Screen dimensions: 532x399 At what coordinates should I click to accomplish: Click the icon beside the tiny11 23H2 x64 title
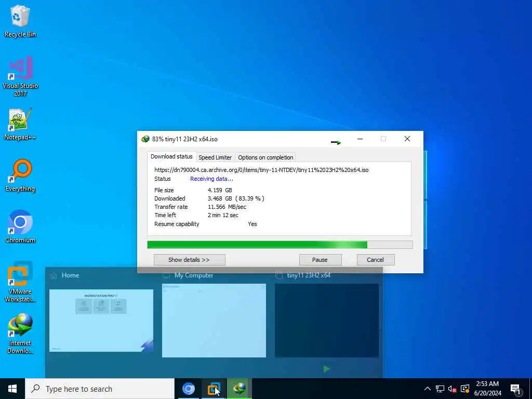pos(279,275)
